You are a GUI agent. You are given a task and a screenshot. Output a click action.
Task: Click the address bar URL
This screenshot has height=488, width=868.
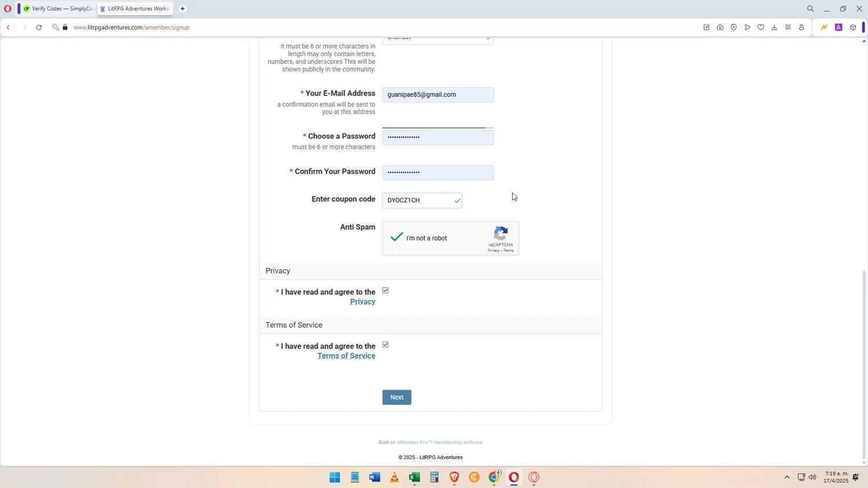[131, 27]
